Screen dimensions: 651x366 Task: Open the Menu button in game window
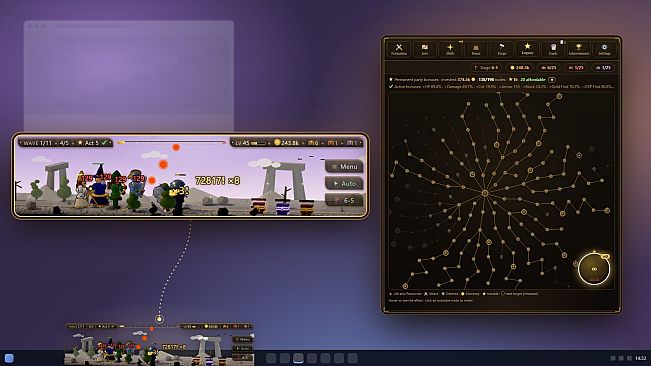point(344,166)
